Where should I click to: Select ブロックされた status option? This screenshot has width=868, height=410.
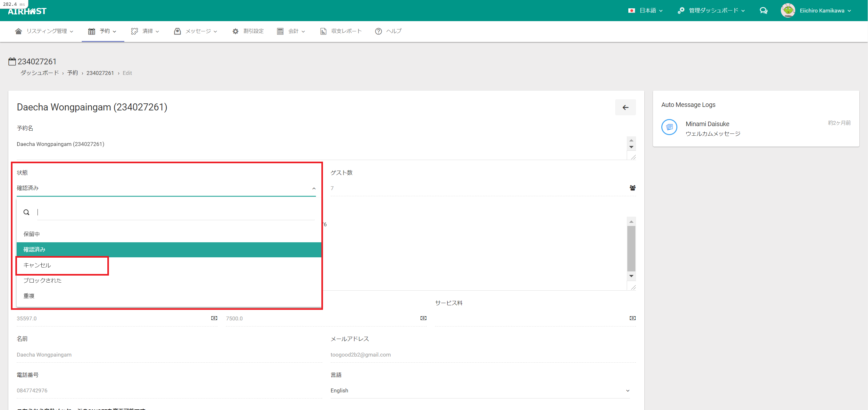[43, 280]
